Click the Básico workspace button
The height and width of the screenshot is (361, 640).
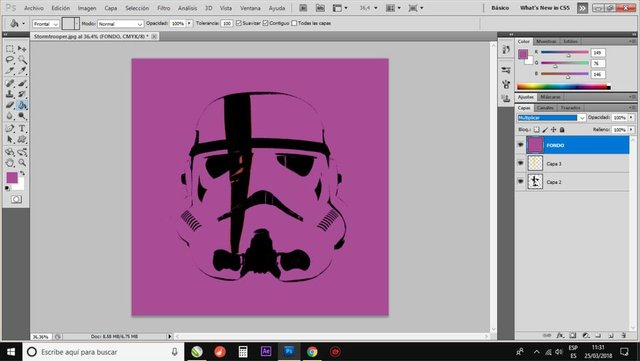pos(500,8)
